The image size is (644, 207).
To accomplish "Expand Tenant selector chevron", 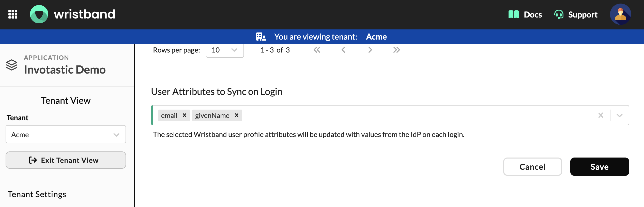I will click(x=116, y=135).
